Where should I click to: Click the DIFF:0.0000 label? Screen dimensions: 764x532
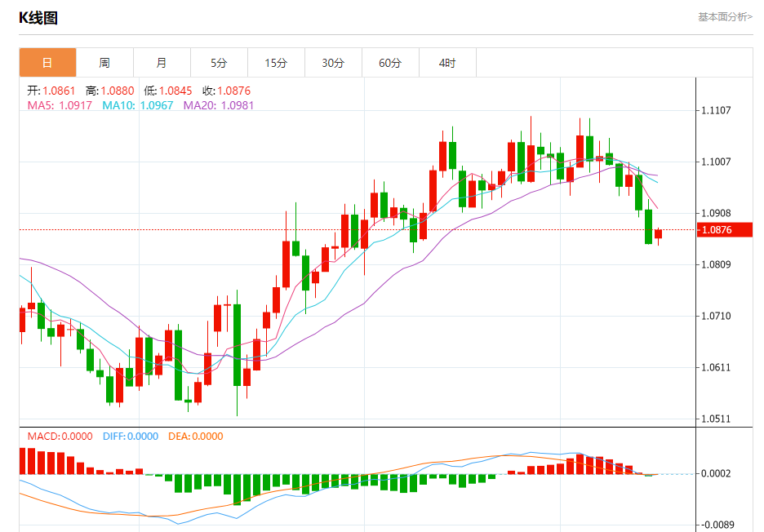point(131,436)
